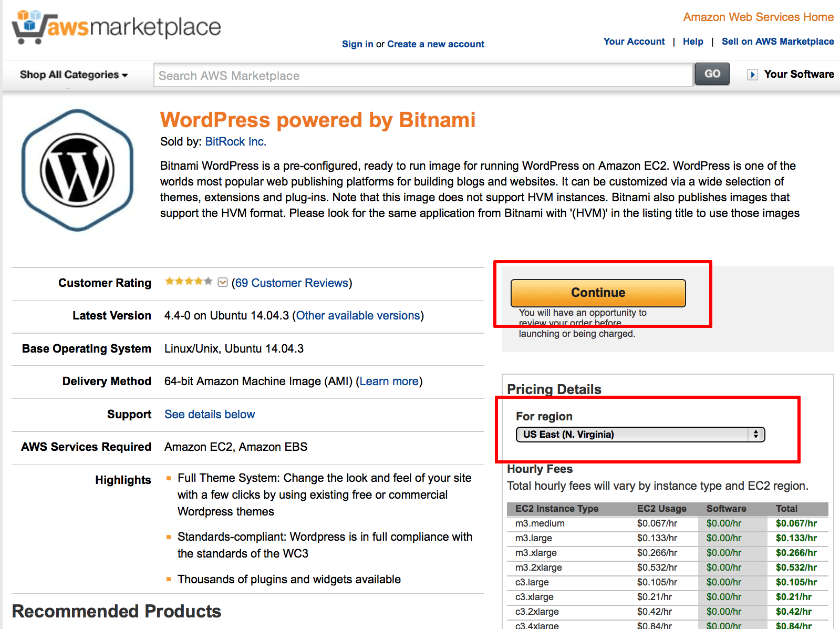
Task: Open Sell on AWS Marketplace link
Action: tap(777, 42)
